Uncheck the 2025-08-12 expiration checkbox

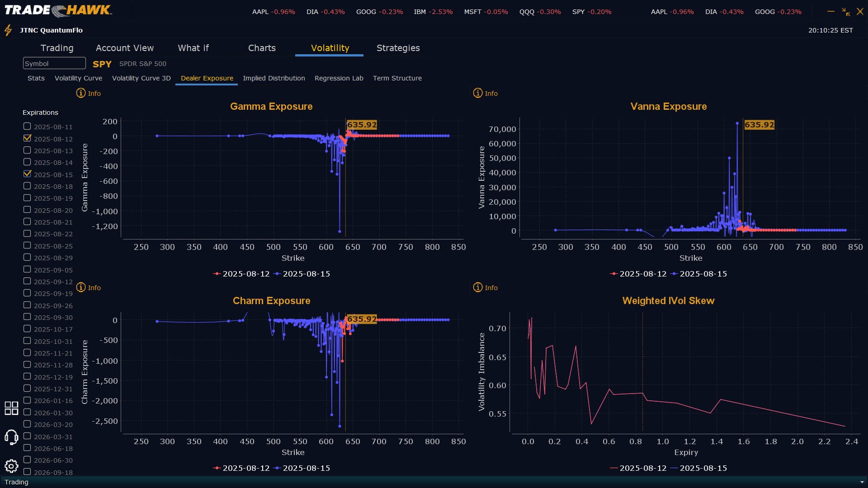(27, 138)
